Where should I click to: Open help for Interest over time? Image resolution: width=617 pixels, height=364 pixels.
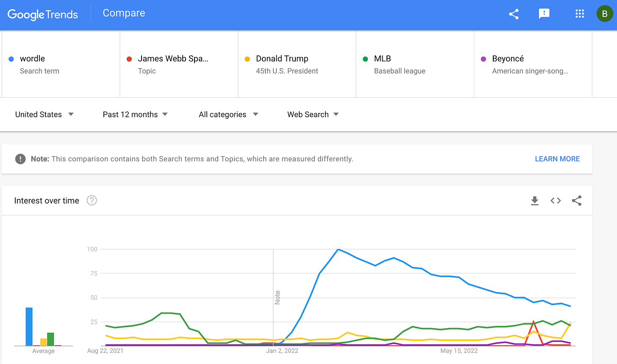point(92,201)
